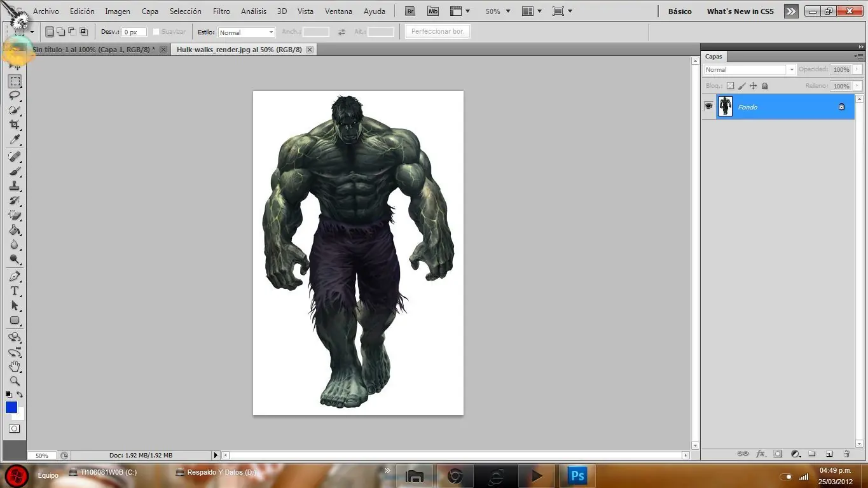
Task: Open the Arrange Documents dropdown
Action: pyautogui.click(x=532, y=11)
